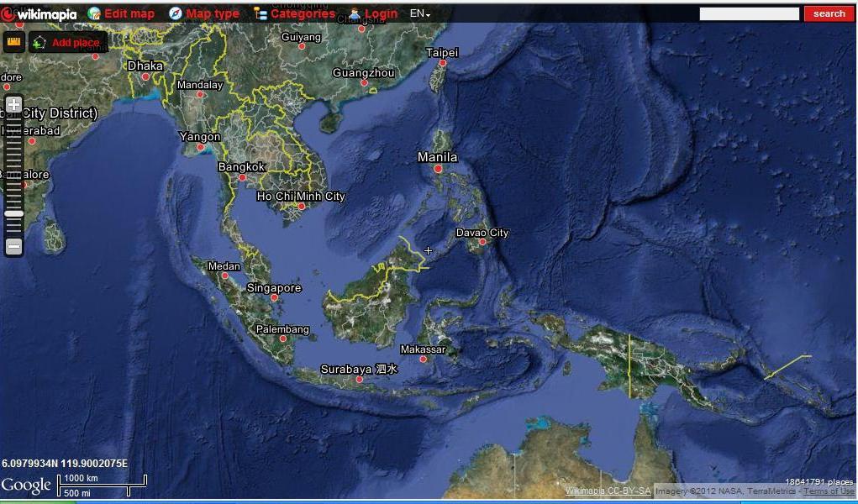This screenshot has width=858, height=504.
Task: Click the Singapore city marker dot
Action: click(274, 297)
